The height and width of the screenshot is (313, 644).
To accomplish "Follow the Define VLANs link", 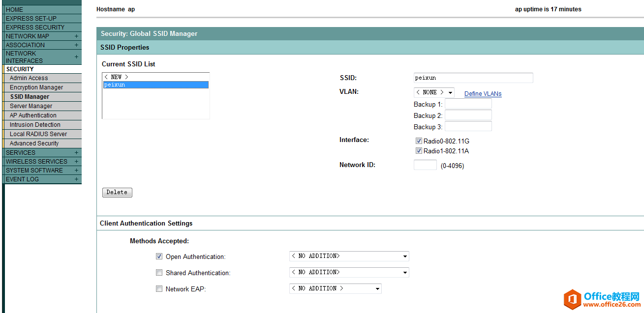I will click(x=483, y=94).
